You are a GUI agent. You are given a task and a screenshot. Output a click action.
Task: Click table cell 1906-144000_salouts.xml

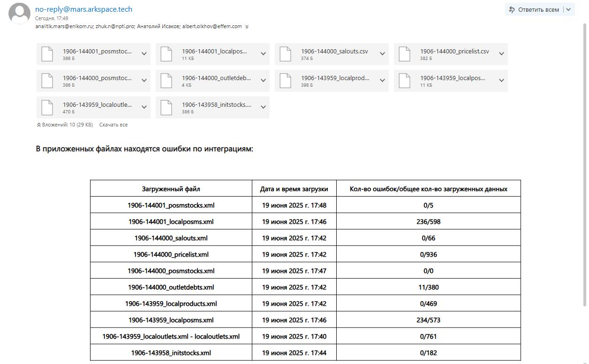pos(171,238)
